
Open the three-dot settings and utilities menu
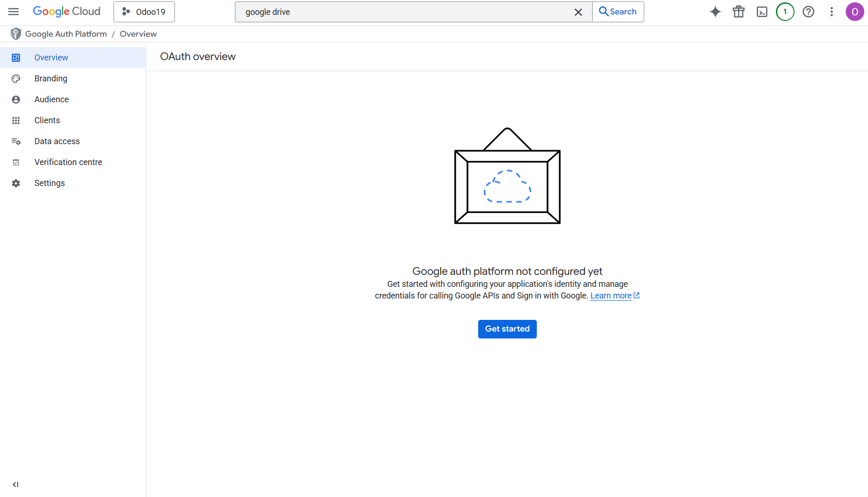coord(831,12)
